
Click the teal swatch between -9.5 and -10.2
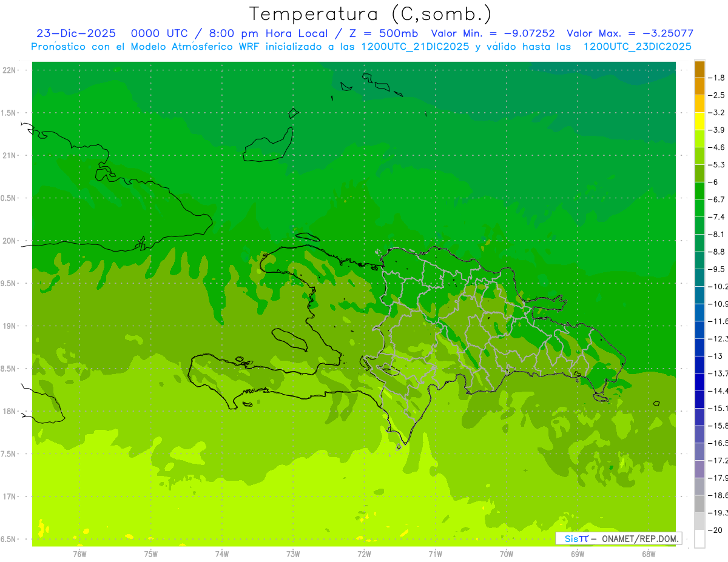pyautogui.click(x=699, y=278)
